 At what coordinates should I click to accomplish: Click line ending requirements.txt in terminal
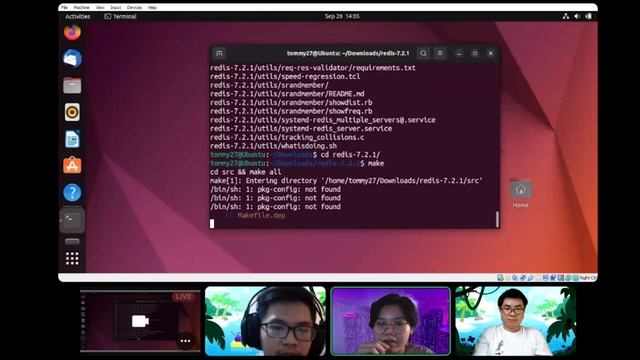tap(313, 68)
